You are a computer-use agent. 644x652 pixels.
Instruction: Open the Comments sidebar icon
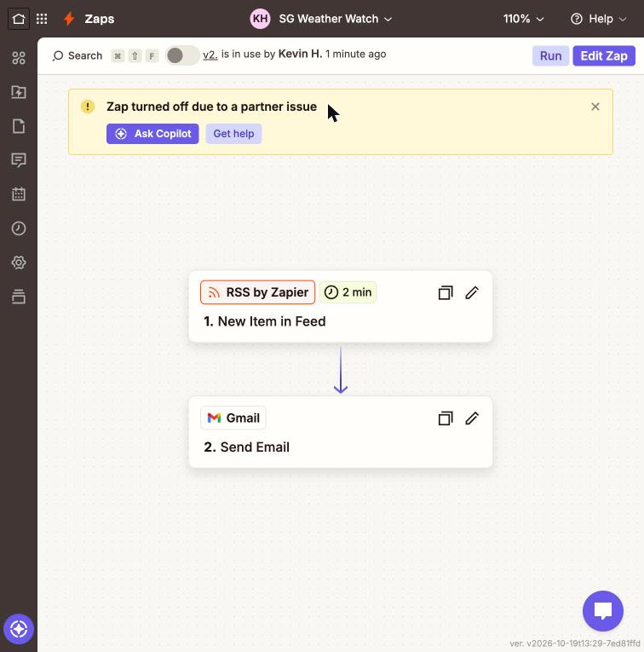coord(19,160)
